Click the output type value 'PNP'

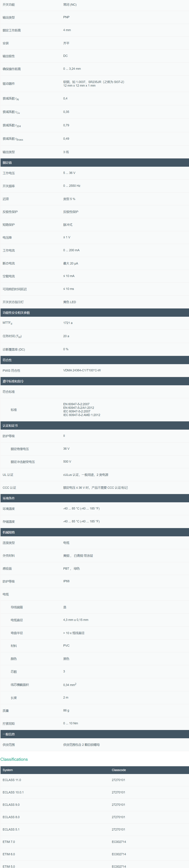66,17
